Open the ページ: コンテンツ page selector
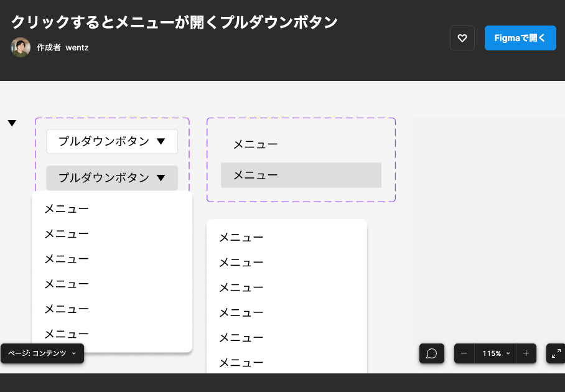The height and width of the screenshot is (392, 565). tap(42, 353)
